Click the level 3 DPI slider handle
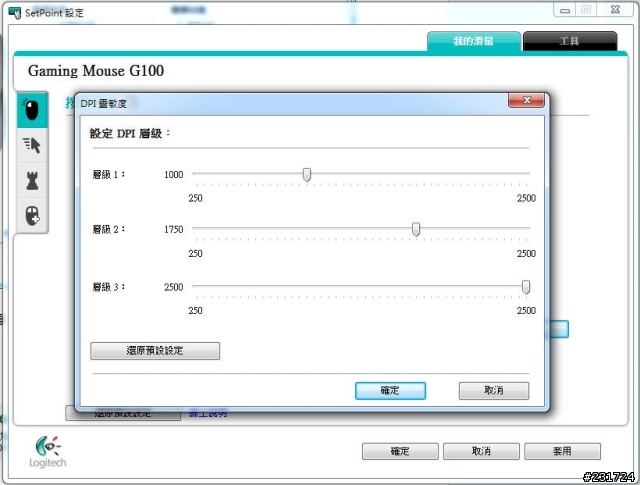Image resolution: width=640 pixels, height=485 pixels. click(x=526, y=287)
